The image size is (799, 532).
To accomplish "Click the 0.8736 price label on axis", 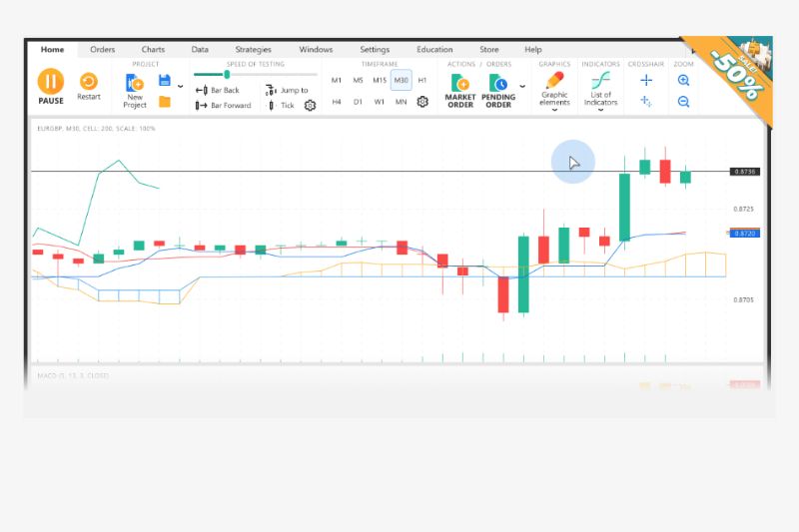I will pyautogui.click(x=745, y=172).
